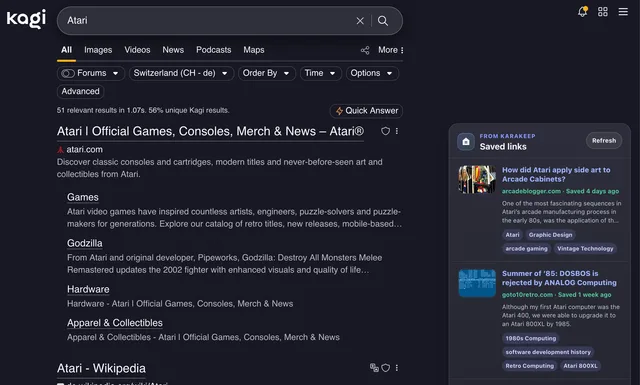Open the Godzilla sublink
The height and width of the screenshot is (385, 640).
tap(85, 243)
